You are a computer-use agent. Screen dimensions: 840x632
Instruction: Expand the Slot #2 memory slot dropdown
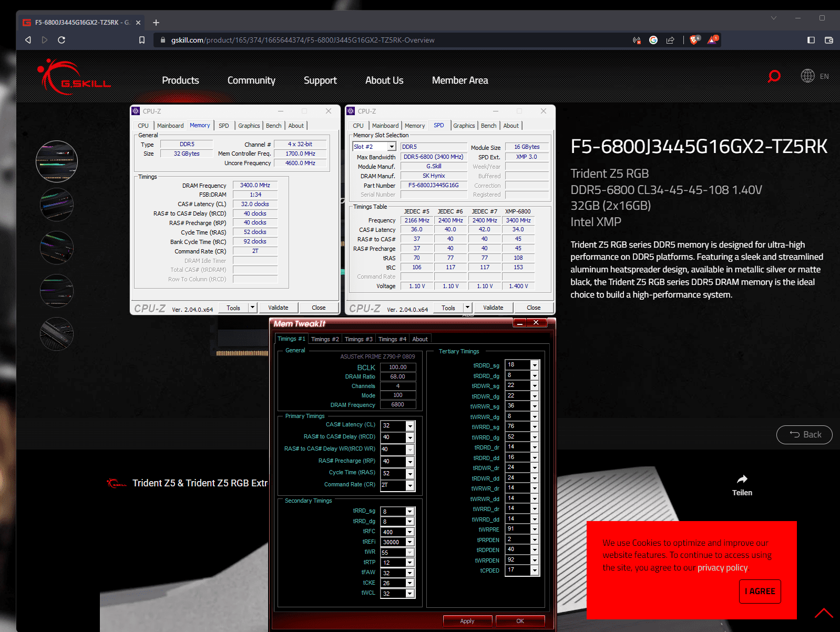point(392,147)
